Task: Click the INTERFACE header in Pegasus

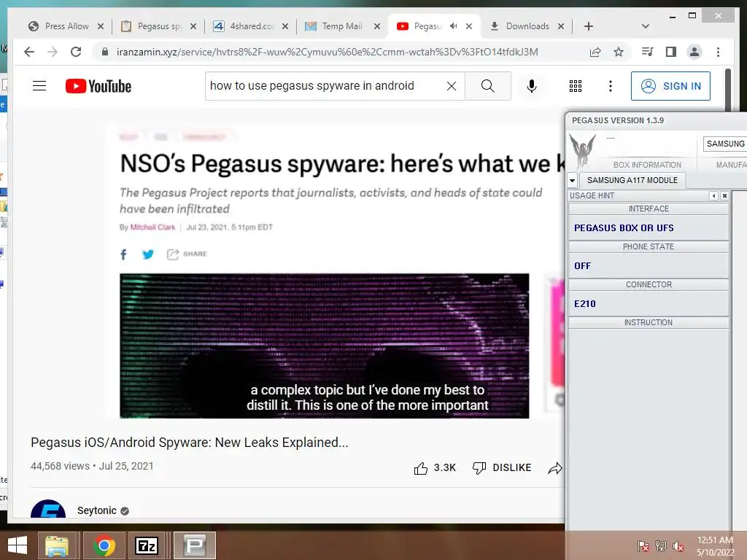Action: (649, 209)
